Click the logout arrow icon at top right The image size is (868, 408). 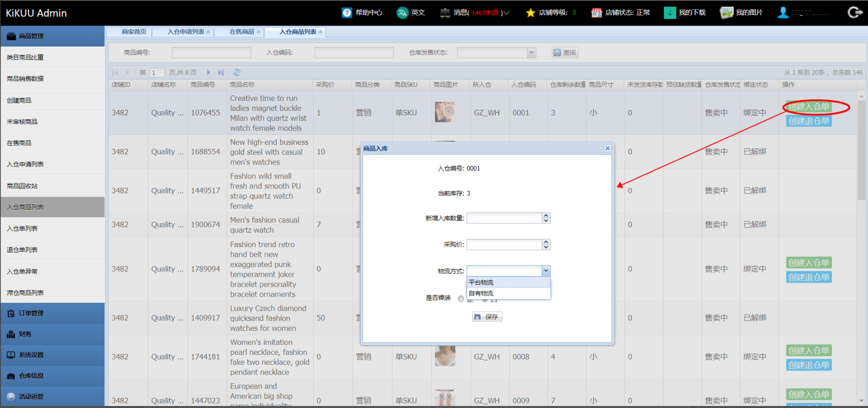(x=854, y=13)
